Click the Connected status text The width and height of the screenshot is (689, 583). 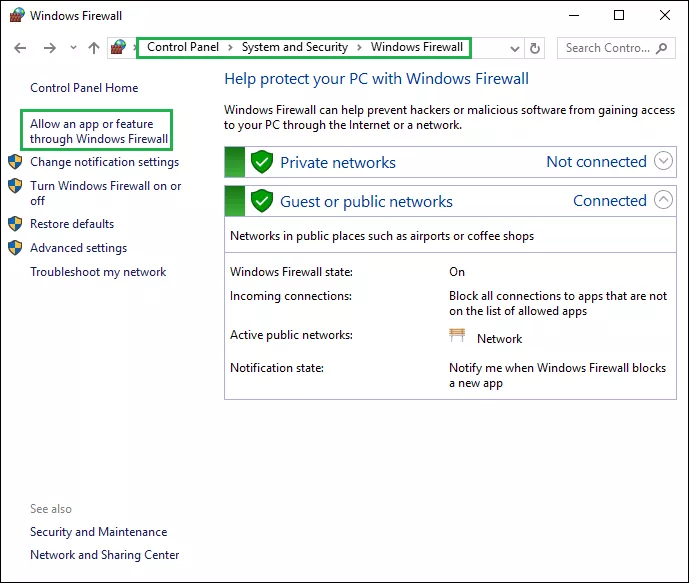610,201
